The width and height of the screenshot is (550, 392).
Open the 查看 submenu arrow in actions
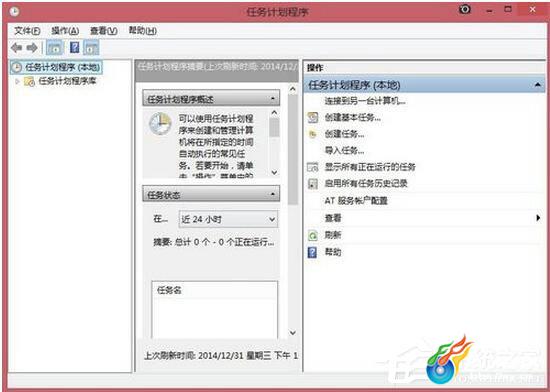tap(538, 218)
